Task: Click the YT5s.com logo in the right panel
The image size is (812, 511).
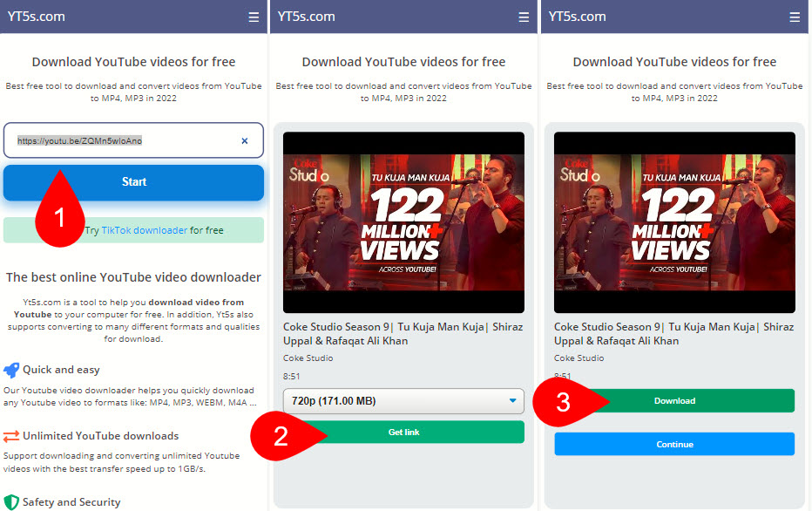Action: click(577, 17)
